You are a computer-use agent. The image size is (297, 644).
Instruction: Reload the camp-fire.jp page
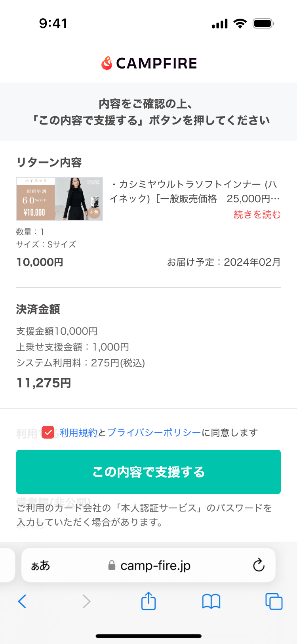[259, 565]
